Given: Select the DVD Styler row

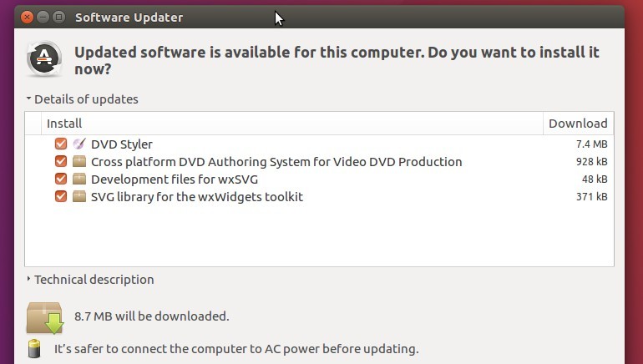Looking at the screenshot, I should tap(319, 144).
